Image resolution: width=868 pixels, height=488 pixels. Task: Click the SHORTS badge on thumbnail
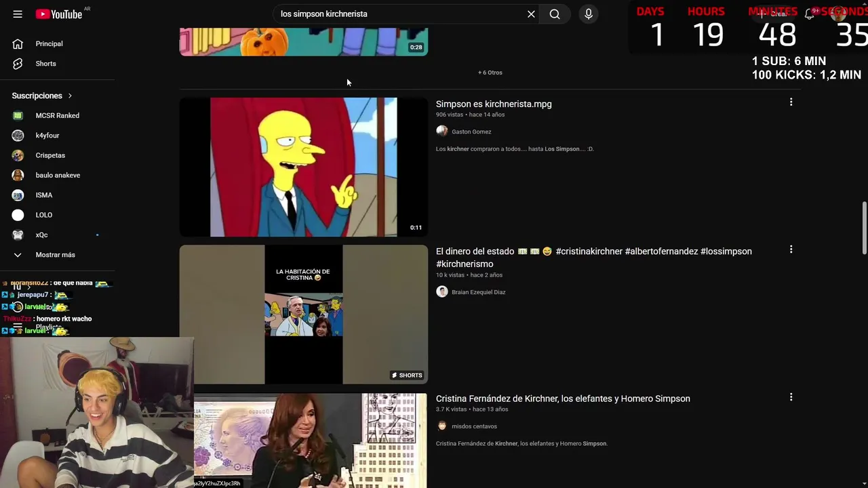(407, 375)
